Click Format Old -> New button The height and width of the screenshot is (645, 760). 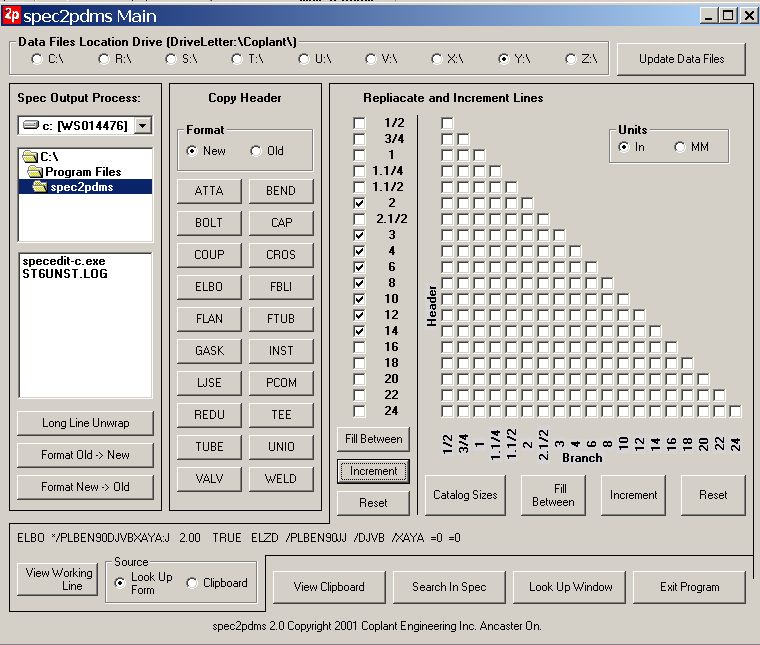[x=85, y=455]
